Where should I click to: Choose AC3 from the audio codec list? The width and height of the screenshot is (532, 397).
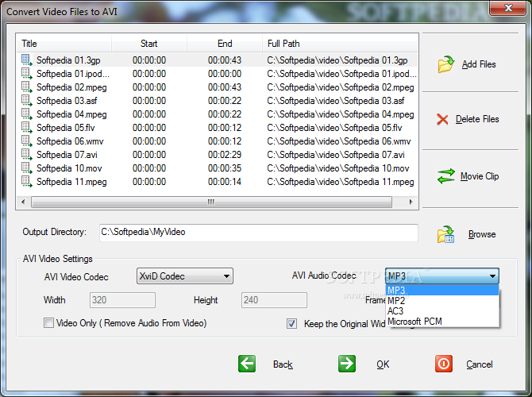tap(442, 310)
